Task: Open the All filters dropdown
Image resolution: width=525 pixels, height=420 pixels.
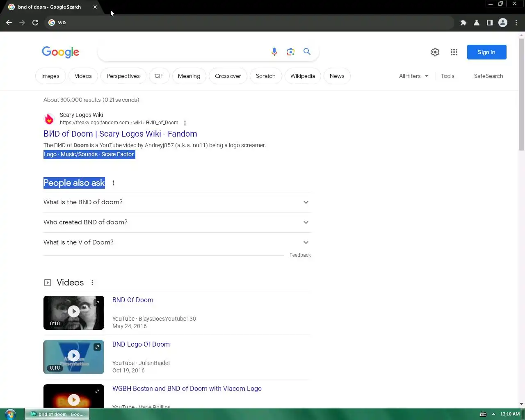Action: point(413,76)
